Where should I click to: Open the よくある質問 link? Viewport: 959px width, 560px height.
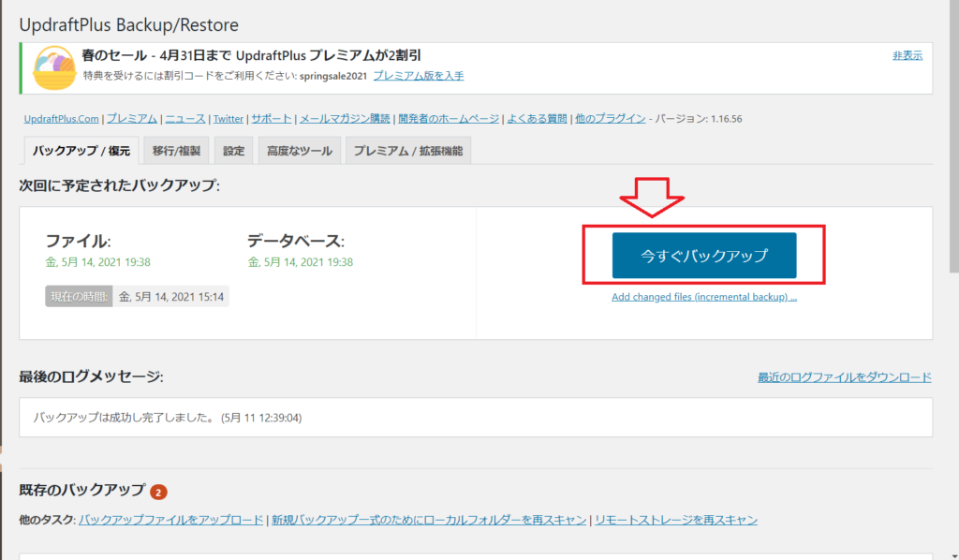point(538,119)
